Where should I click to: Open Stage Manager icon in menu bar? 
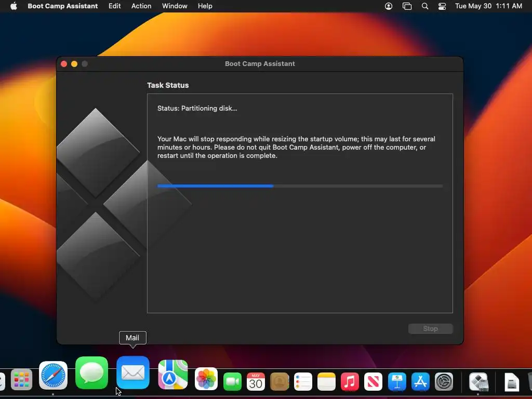pos(407,6)
